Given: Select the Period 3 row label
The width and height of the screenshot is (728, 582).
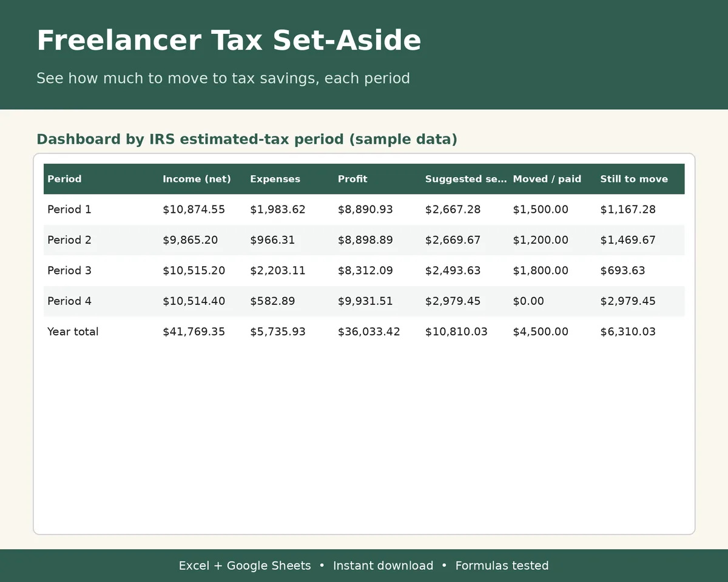Looking at the screenshot, I should [x=69, y=270].
